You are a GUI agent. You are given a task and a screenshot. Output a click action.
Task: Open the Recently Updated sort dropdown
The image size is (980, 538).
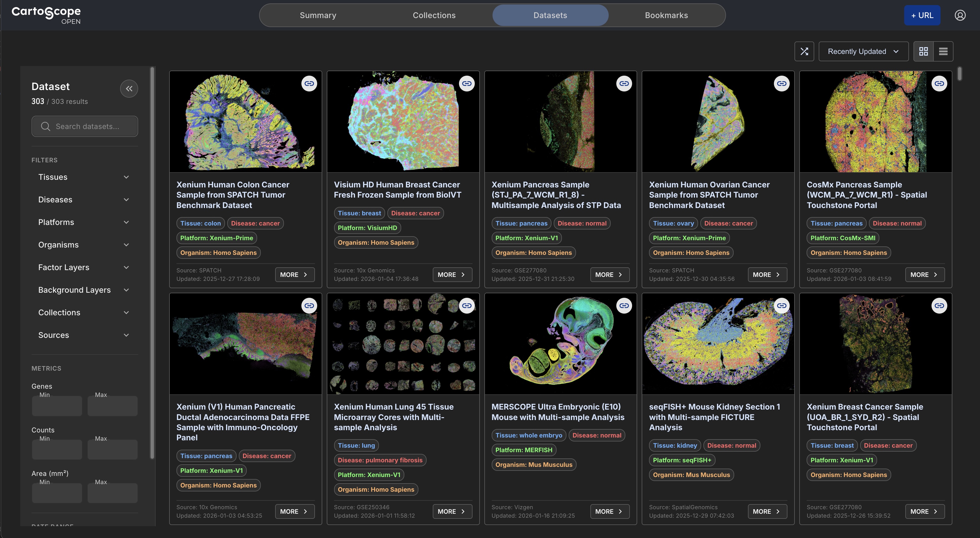point(863,51)
